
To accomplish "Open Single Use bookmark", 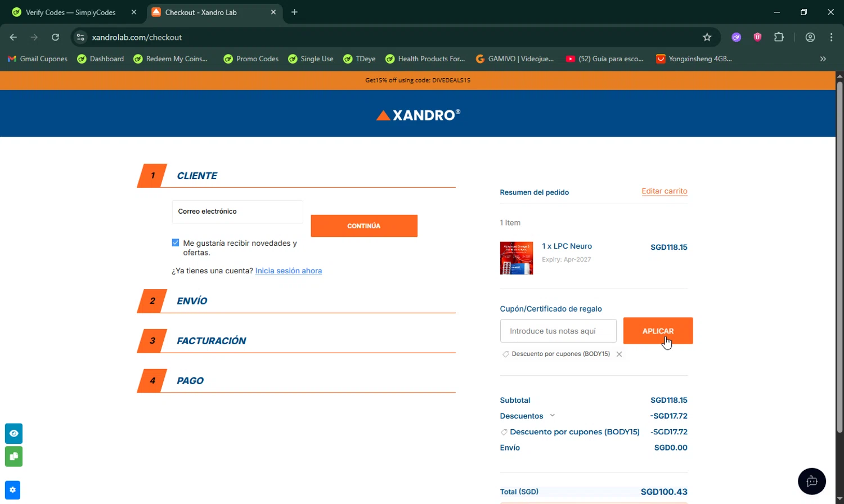I will click(x=311, y=58).
